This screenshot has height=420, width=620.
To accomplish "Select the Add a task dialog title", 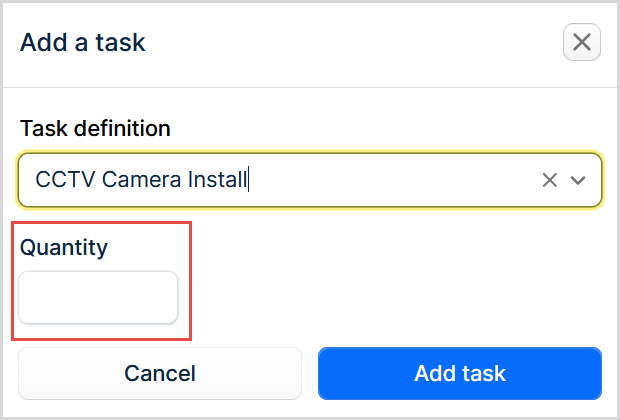I will pyautogui.click(x=83, y=43).
